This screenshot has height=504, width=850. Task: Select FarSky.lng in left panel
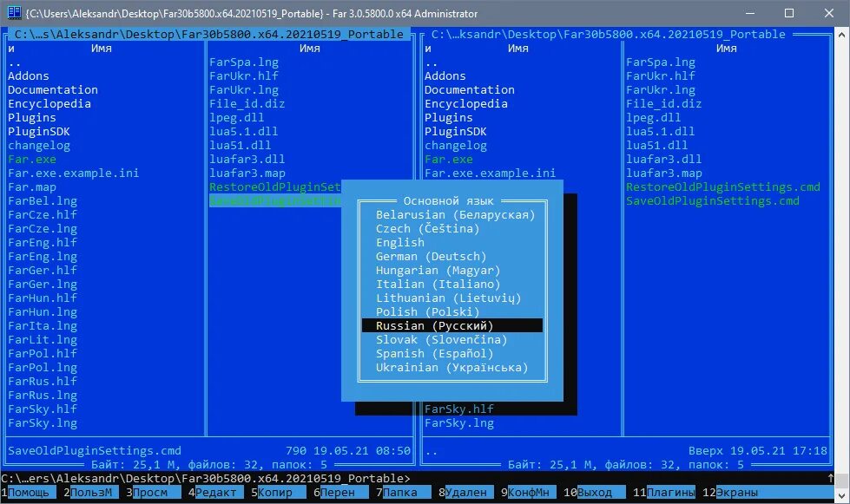click(x=43, y=422)
